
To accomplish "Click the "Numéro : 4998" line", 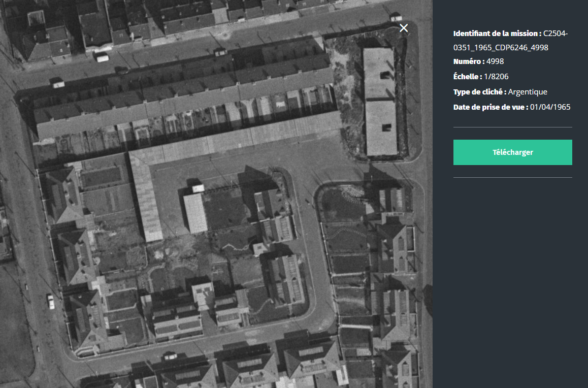I will 478,61.
